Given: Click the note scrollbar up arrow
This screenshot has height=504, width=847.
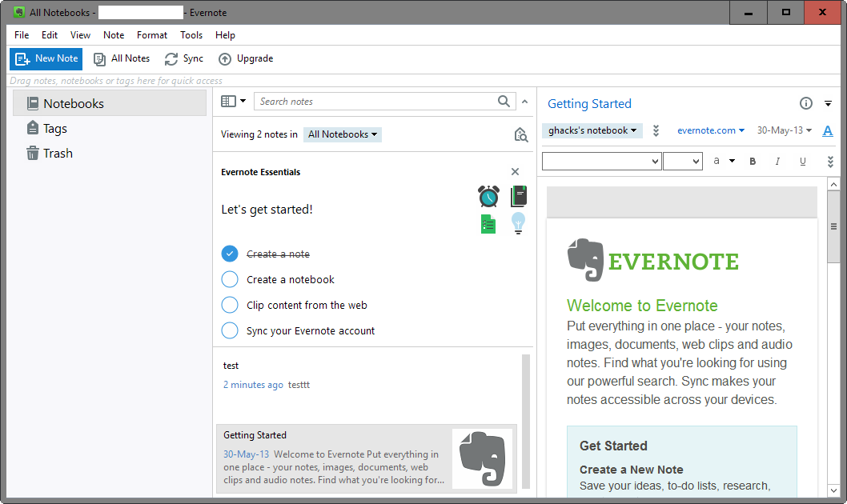Looking at the screenshot, I should [x=833, y=185].
